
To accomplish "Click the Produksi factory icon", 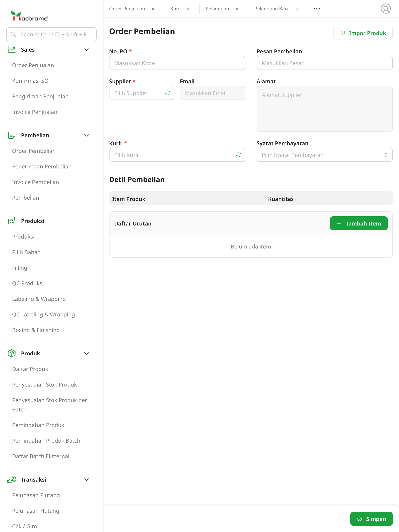I will point(11,221).
